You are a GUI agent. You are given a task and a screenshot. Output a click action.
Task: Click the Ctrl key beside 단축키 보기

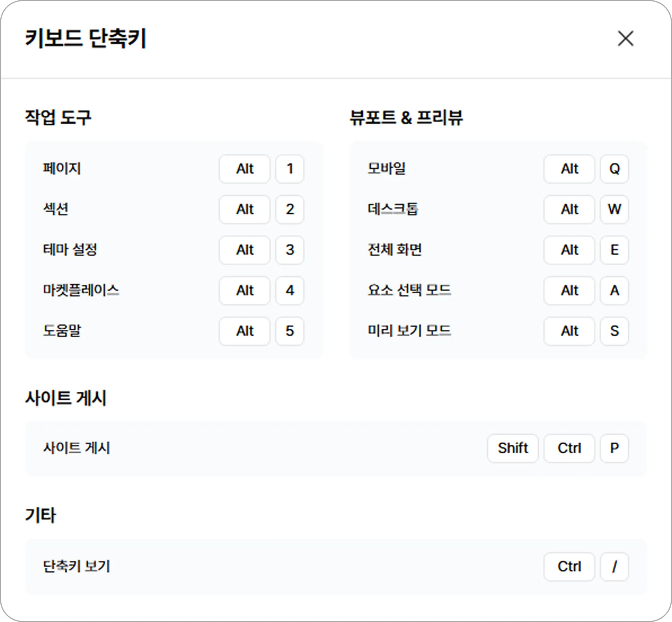[569, 567]
